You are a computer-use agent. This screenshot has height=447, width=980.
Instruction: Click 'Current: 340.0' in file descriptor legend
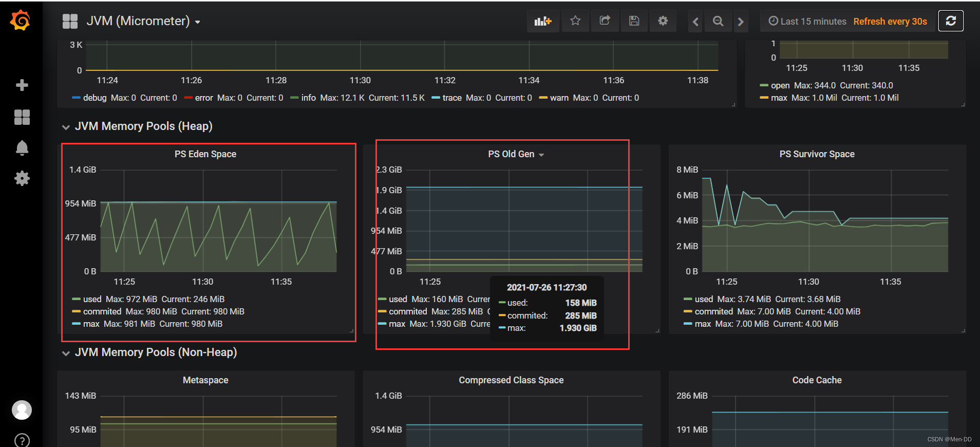click(866, 85)
